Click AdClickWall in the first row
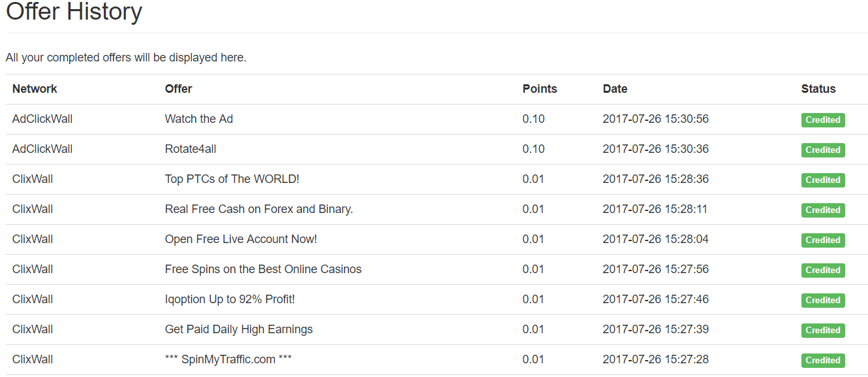This screenshot has height=377, width=868. pos(42,119)
